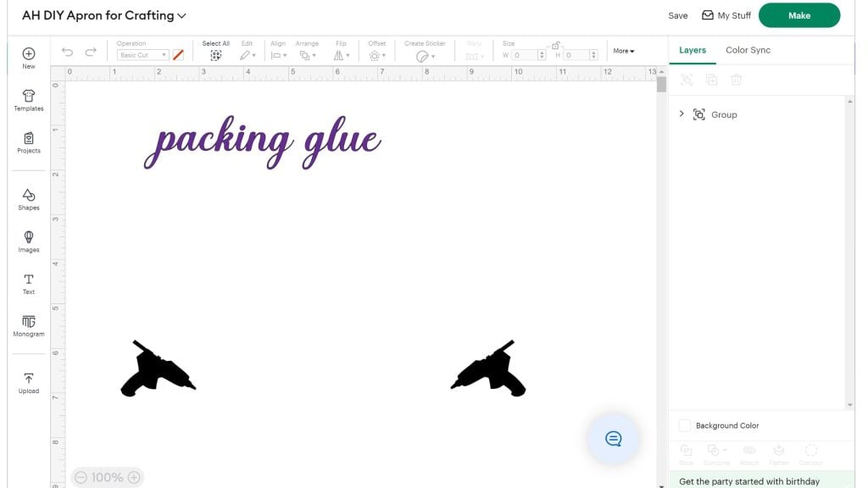
Task: Open the Align dropdown
Action: point(278,55)
